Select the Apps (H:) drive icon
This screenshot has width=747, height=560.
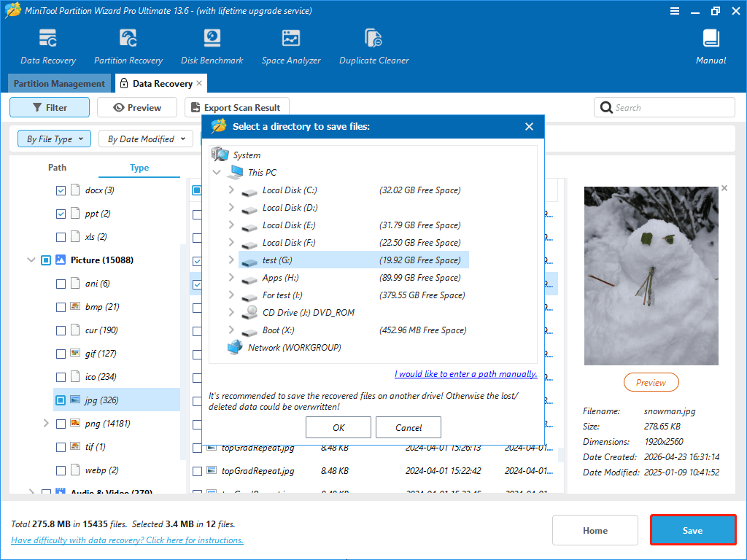coord(249,279)
